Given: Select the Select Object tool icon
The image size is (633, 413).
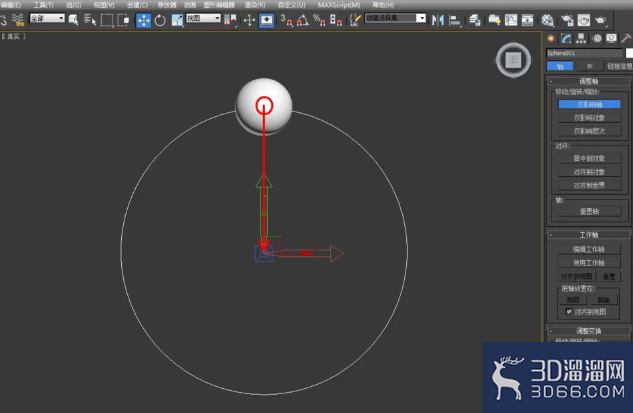Looking at the screenshot, I should pos(73,20).
